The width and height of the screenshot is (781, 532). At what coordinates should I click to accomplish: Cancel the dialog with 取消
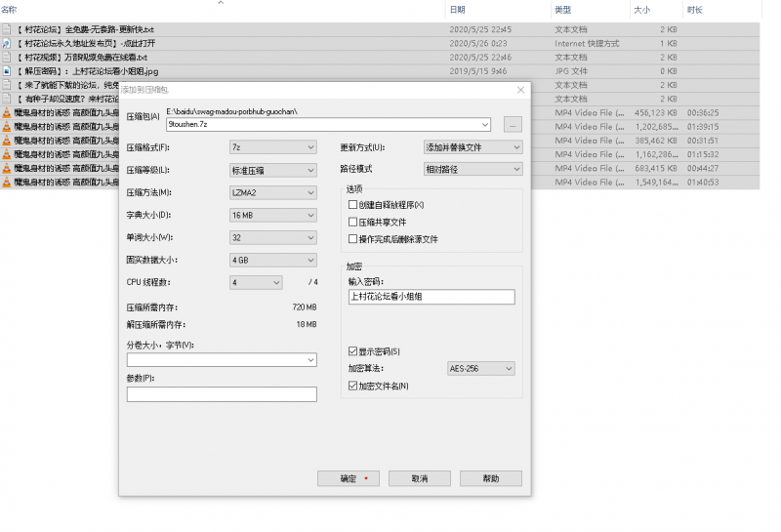(x=420, y=478)
